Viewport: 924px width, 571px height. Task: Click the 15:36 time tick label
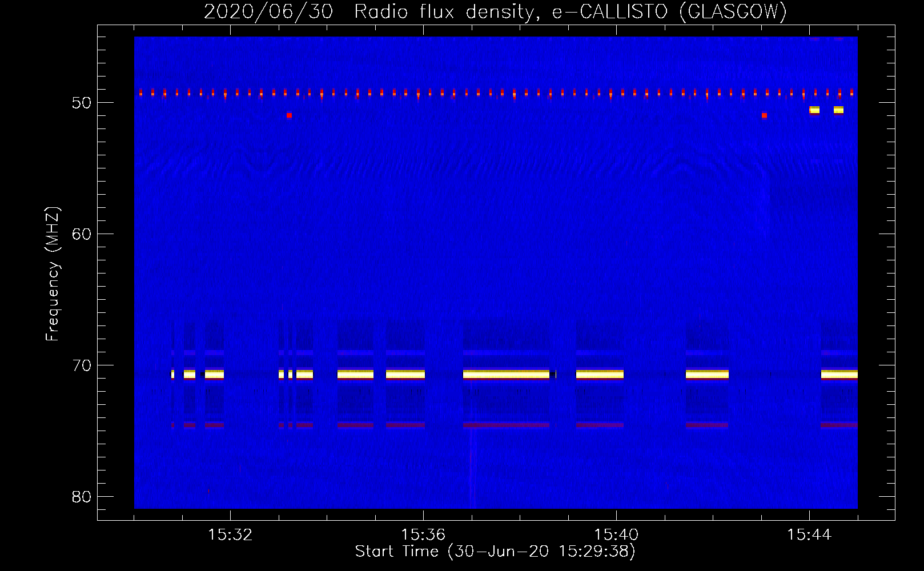click(423, 535)
